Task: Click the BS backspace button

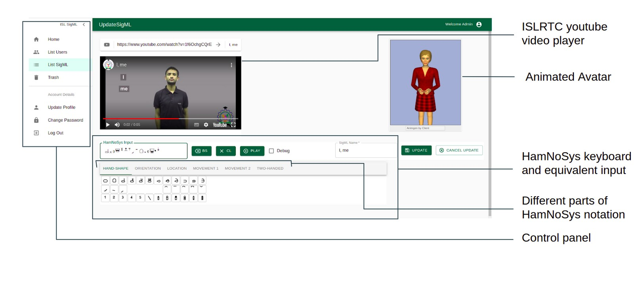Action: (x=201, y=151)
